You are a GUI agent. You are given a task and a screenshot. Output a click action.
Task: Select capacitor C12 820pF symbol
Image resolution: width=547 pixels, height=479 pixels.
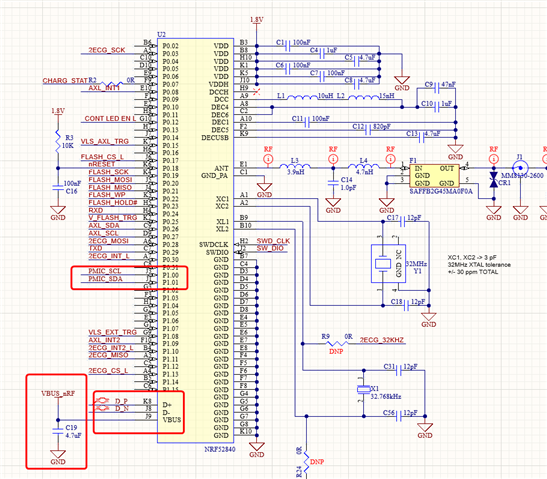[x=368, y=130]
